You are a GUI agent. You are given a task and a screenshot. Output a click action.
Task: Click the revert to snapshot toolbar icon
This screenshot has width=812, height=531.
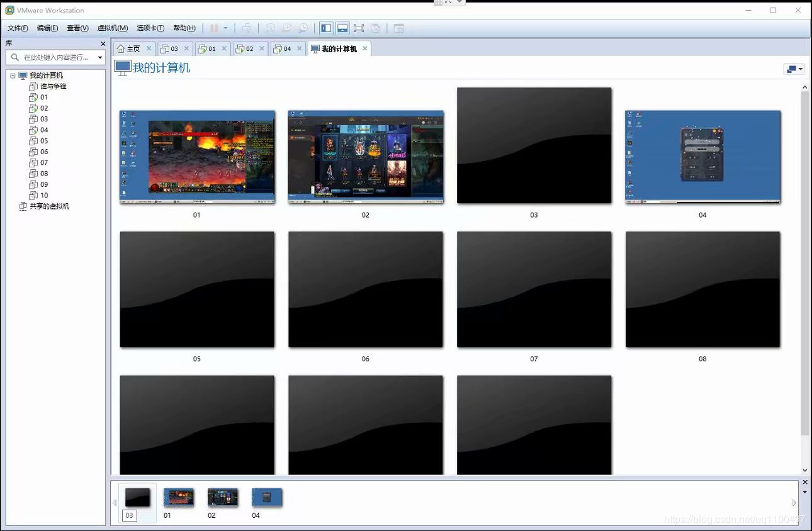(286, 28)
